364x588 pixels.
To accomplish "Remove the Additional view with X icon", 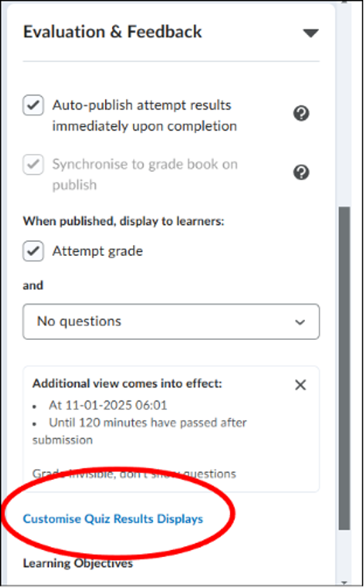I will pos(301,385).
